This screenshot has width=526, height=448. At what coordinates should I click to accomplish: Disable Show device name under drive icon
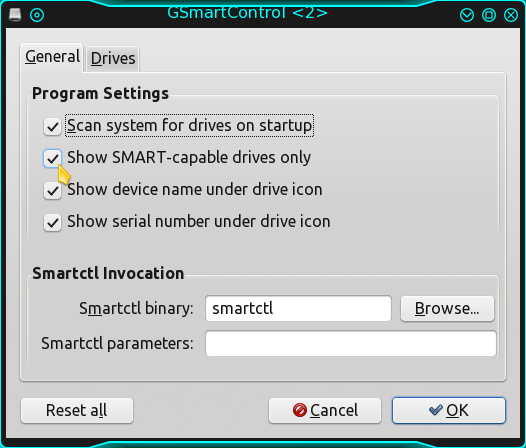(x=52, y=191)
